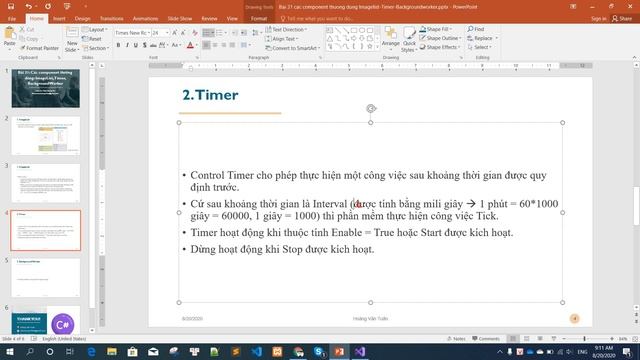Select the star shape in gallery
The image size is (640, 360).
pyautogui.click(x=370, y=47)
